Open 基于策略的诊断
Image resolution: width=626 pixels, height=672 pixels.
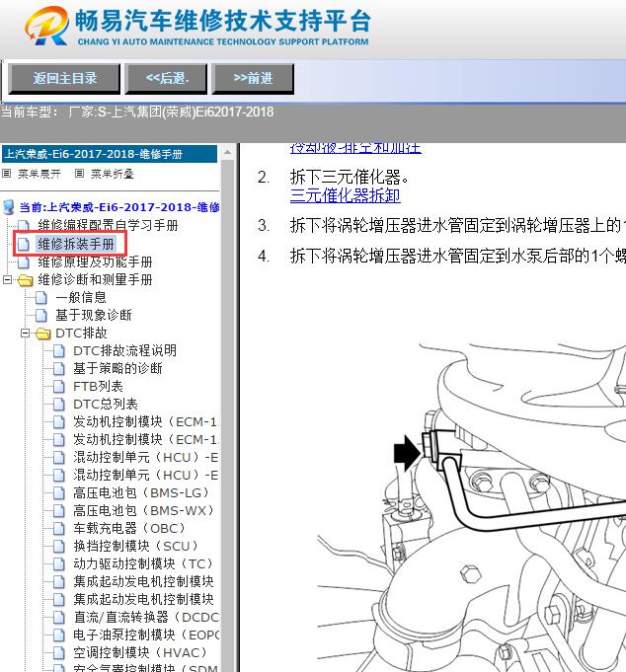click(117, 368)
